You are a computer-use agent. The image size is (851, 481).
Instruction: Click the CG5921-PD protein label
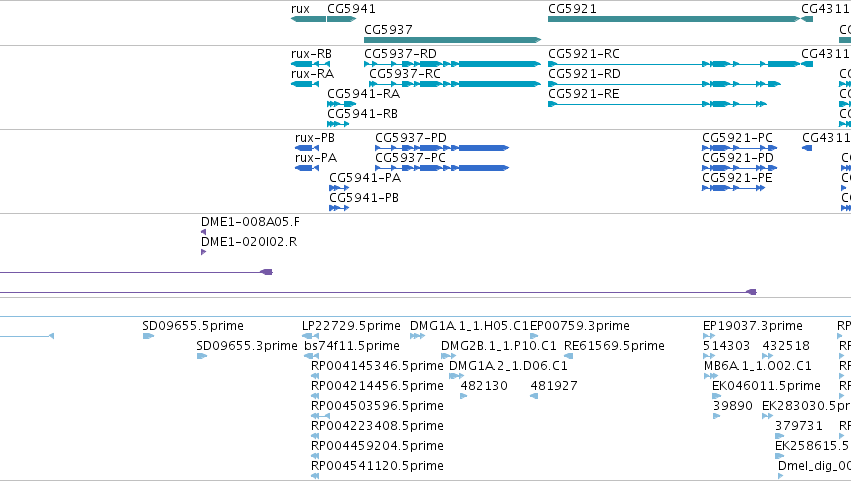tap(738, 158)
